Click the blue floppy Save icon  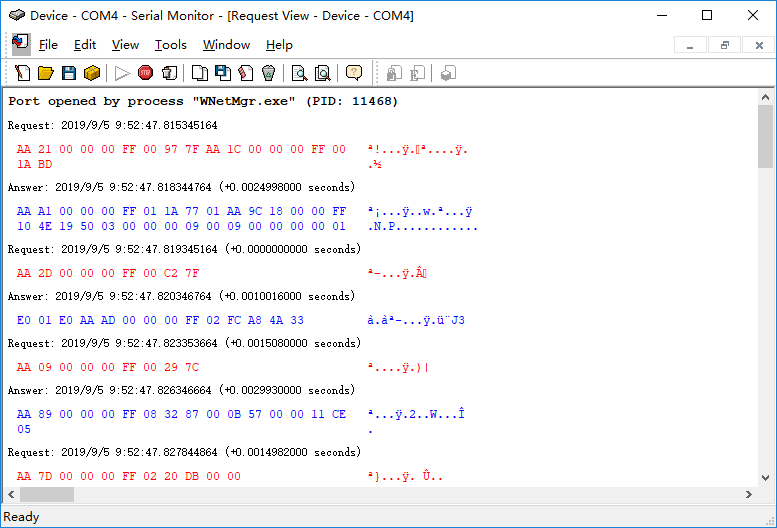click(x=69, y=73)
